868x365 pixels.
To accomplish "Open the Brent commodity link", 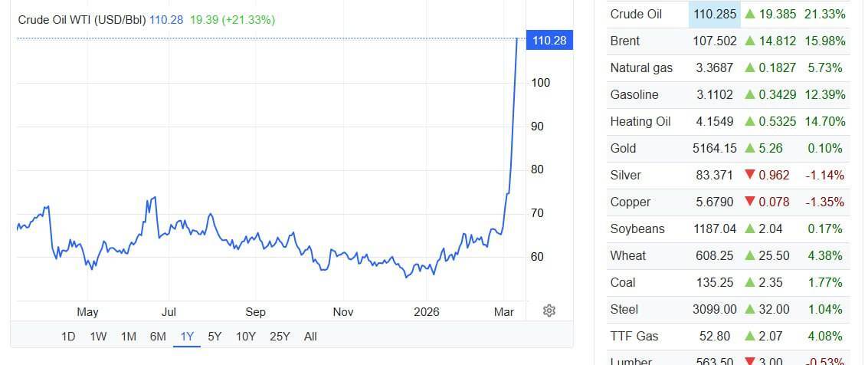I will tap(624, 41).
